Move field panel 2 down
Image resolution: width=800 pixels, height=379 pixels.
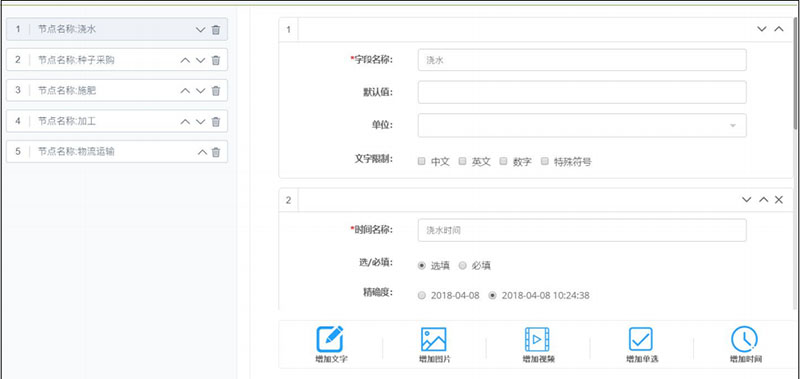(746, 200)
